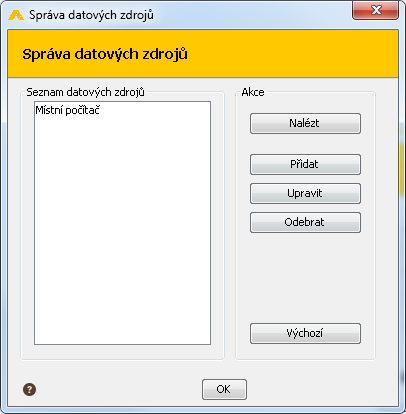Click blank space between Odebrat and Výchozí
The height and width of the screenshot is (414, 406).
point(305,278)
